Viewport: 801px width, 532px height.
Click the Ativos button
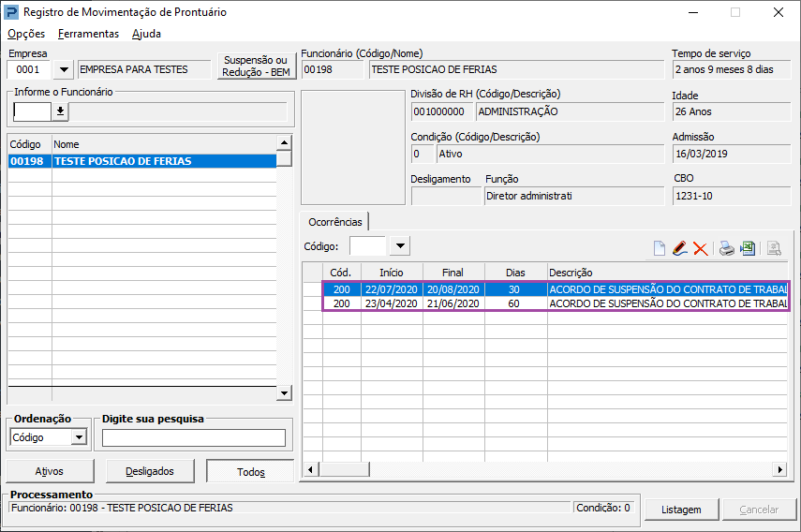(50, 471)
